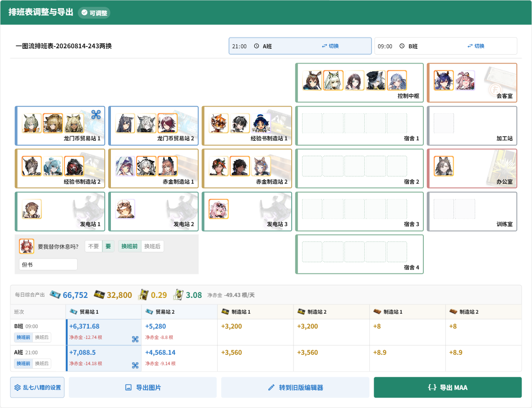Select the operator avatar in 办公室
Screen dimensions: 532x408
point(444,166)
